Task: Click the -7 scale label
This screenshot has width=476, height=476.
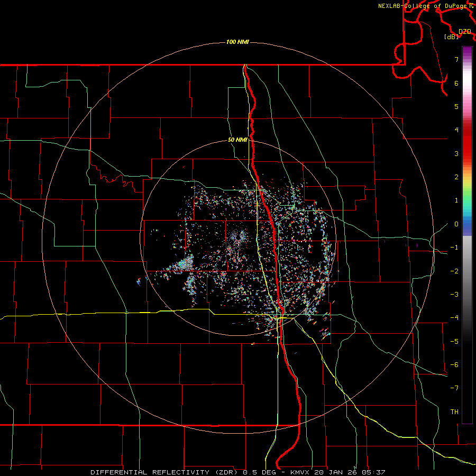Action: 454,388
